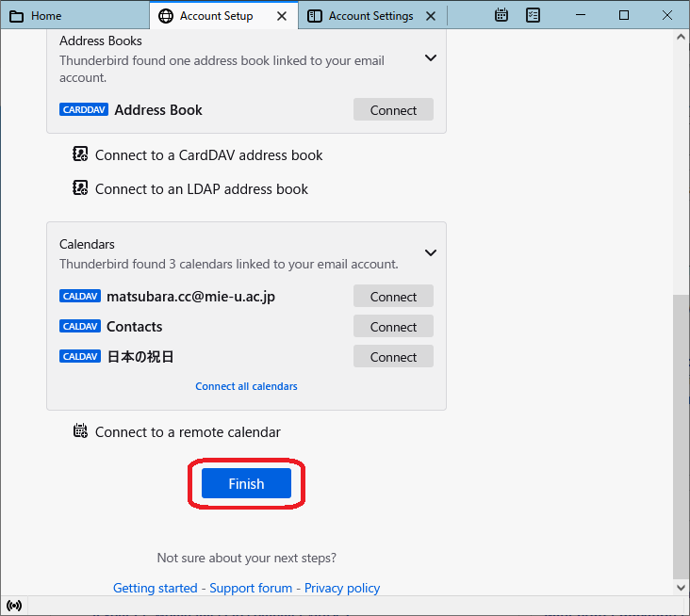Image resolution: width=690 pixels, height=616 pixels.
Task: Click 'Thunderbird found 3 calendars' description
Action: coord(229,264)
